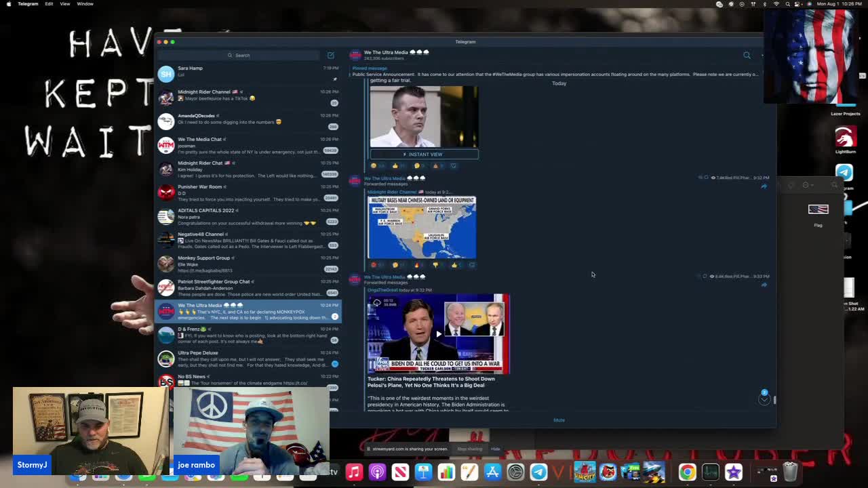Click the Mute button below the channel
868x488 pixels.
click(559, 420)
